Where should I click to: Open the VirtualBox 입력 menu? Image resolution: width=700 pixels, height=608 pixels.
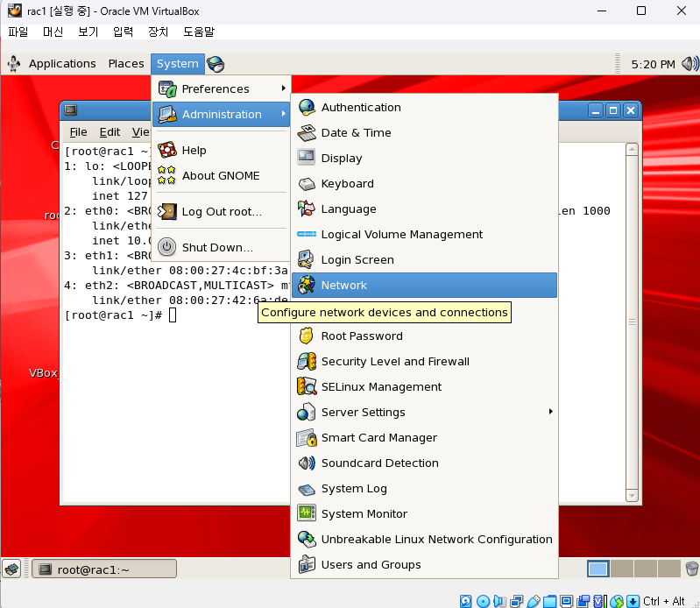point(123,32)
